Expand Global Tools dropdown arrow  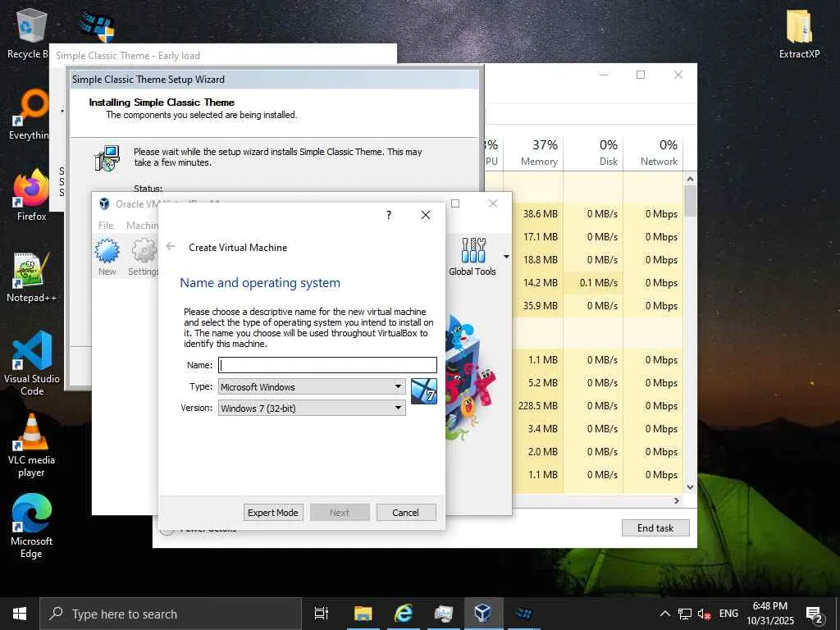[506, 257]
